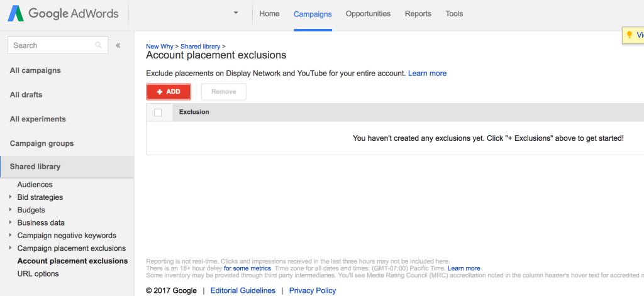The image size is (644, 296).
Task: Expand Campaign negative keywords arrow
Action: [10, 235]
